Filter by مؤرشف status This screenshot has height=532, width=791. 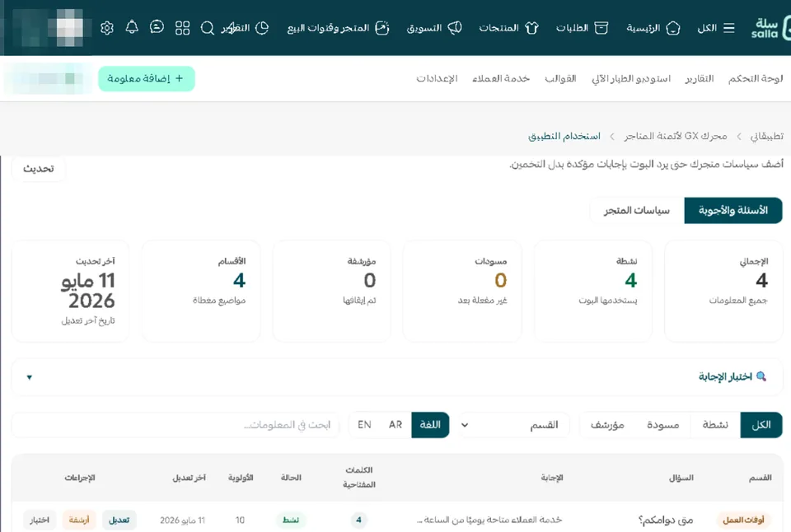point(607,425)
